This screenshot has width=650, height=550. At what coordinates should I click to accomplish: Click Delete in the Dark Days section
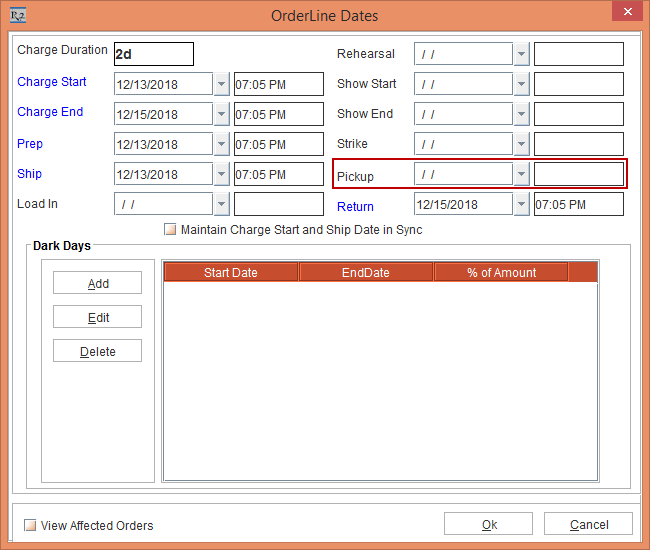[97, 352]
